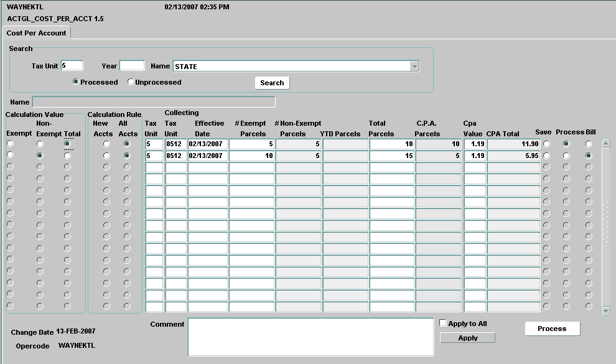616x364 pixels.
Task: Click the Search button
Action: (x=272, y=83)
